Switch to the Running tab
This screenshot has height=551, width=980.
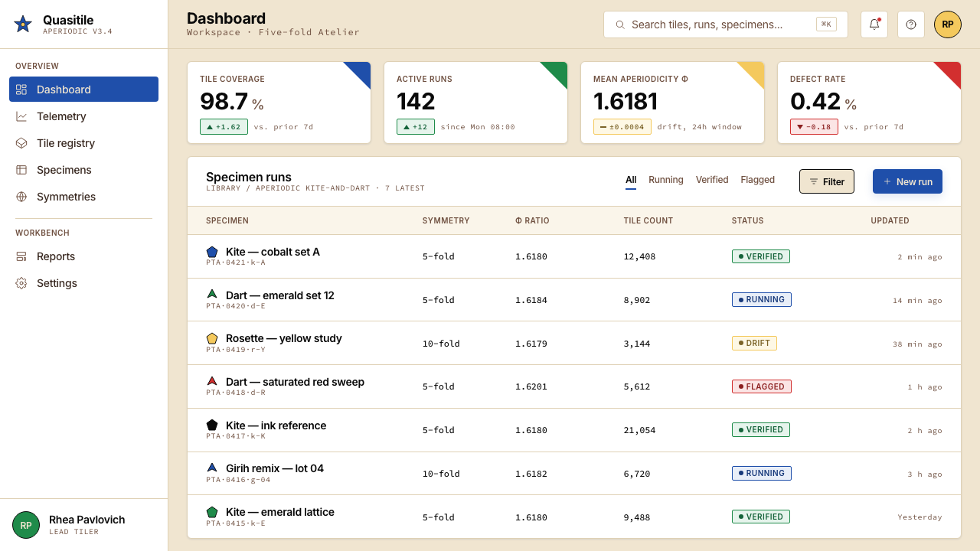(666, 180)
